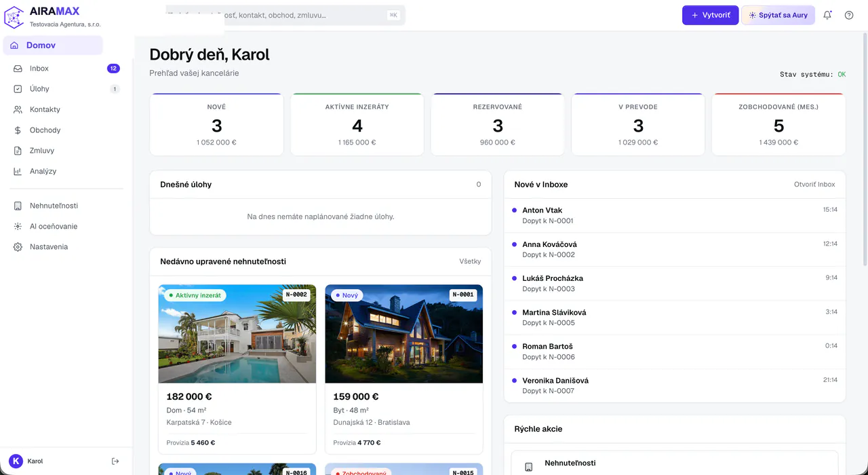Open Anna Kováčová inbox message
The height and width of the screenshot is (475, 868).
(x=675, y=250)
